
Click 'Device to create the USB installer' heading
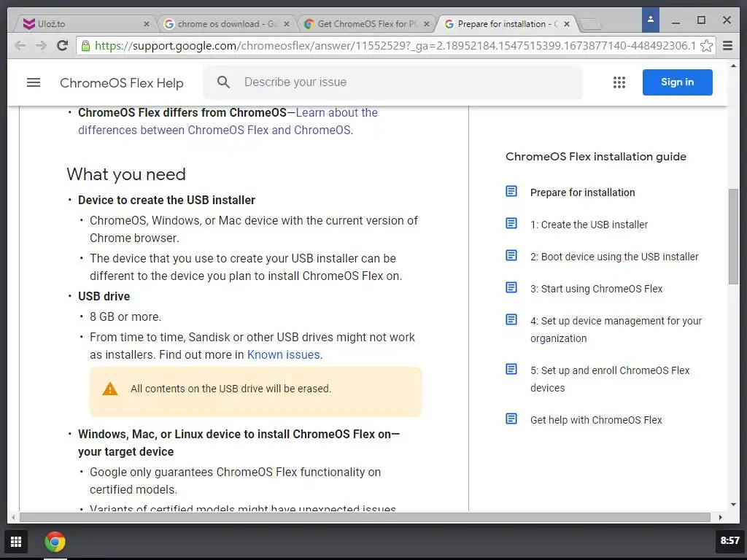tap(167, 200)
